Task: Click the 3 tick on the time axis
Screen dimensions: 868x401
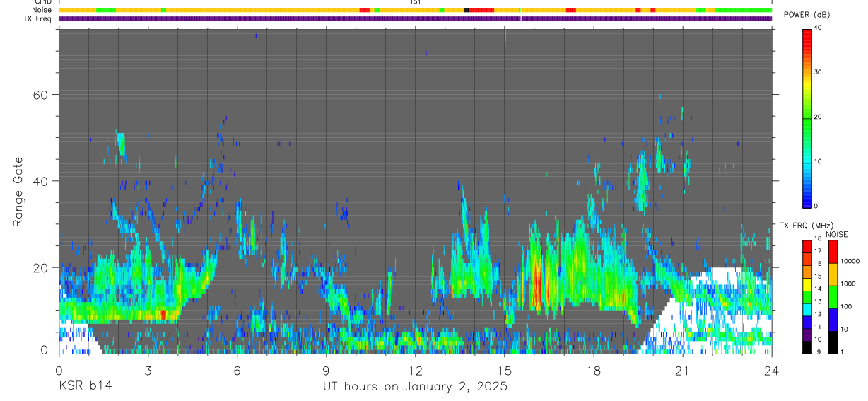Action: 148,371
